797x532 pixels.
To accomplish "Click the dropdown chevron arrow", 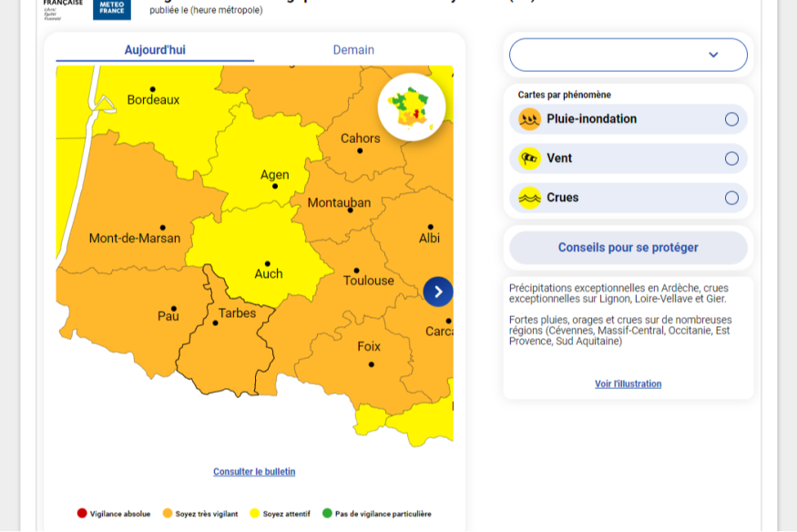I will (x=713, y=55).
